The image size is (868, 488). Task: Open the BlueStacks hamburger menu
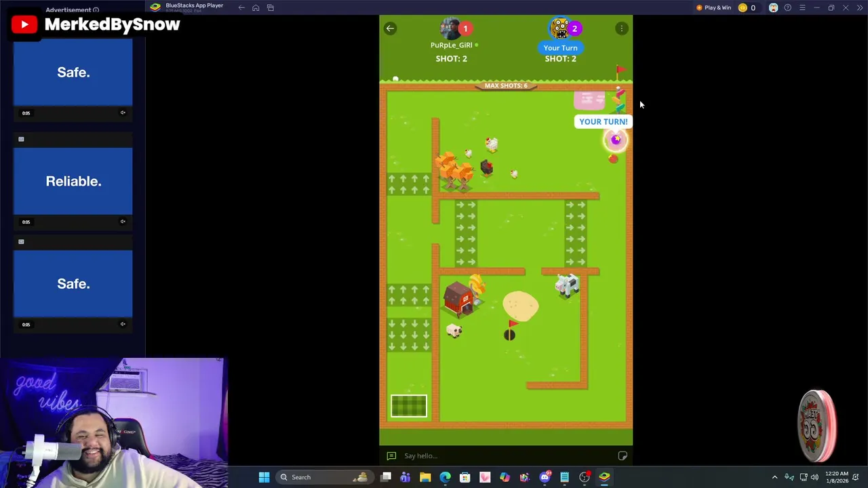pyautogui.click(x=802, y=7)
